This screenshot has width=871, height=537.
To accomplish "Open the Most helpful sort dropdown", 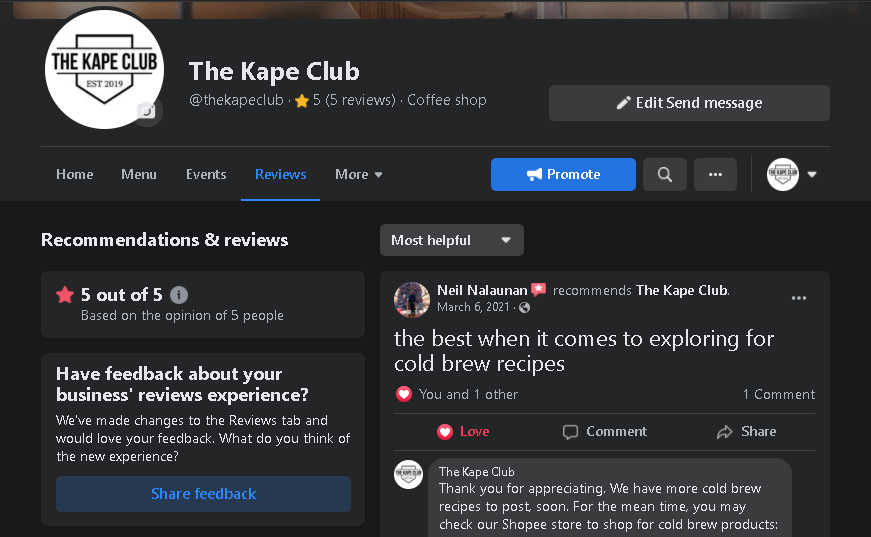I will (452, 240).
